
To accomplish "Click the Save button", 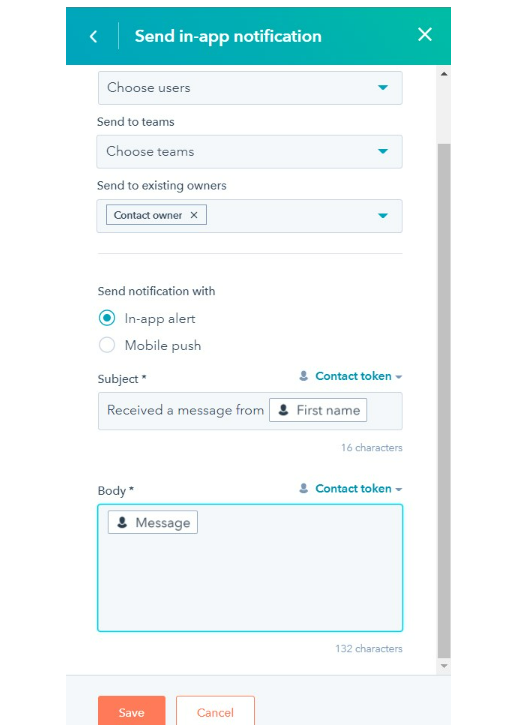I will coord(131,712).
